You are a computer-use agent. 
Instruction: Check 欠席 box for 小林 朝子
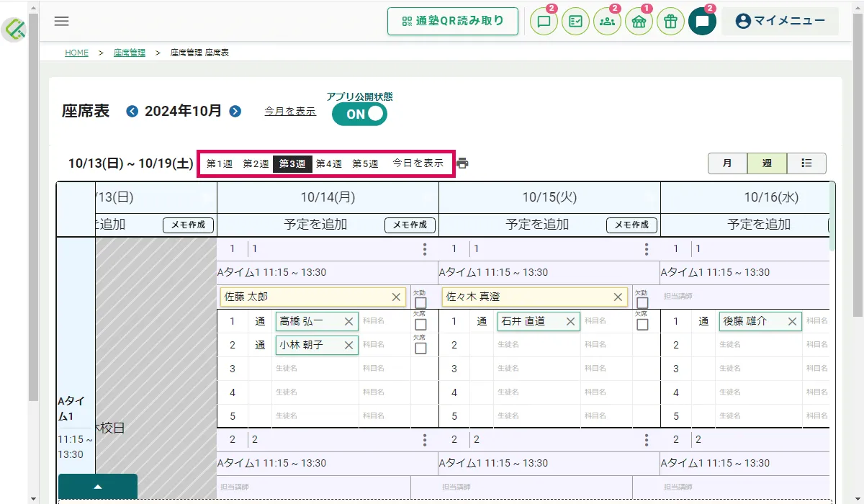tap(420, 348)
